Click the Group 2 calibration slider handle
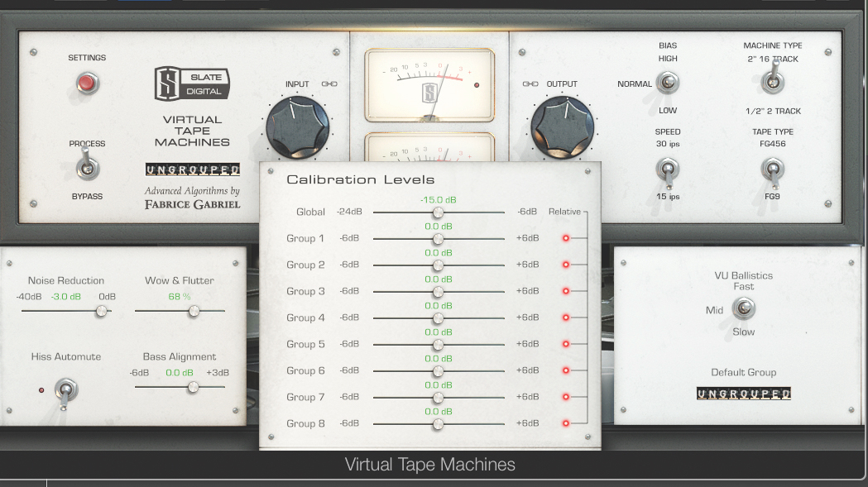Image resolution: width=868 pixels, height=487 pixels. tap(438, 265)
